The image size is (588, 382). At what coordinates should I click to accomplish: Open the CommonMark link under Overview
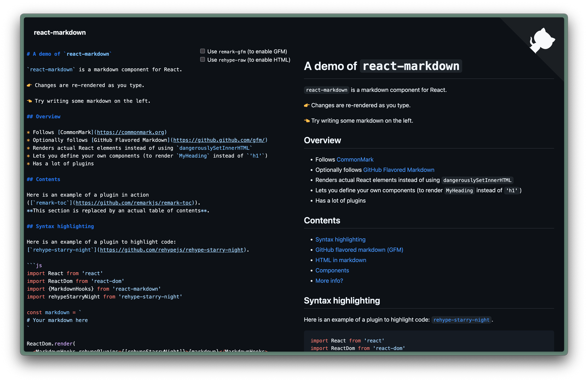pyautogui.click(x=355, y=159)
